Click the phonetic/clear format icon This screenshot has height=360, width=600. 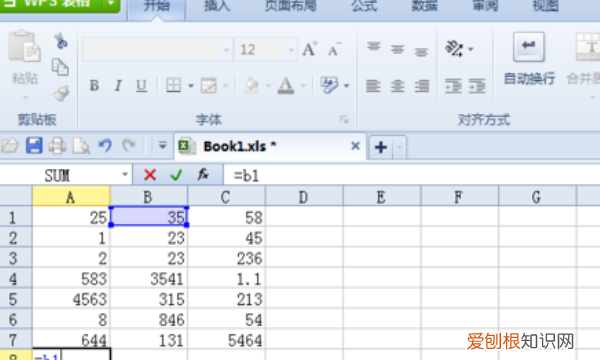point(329,85)
